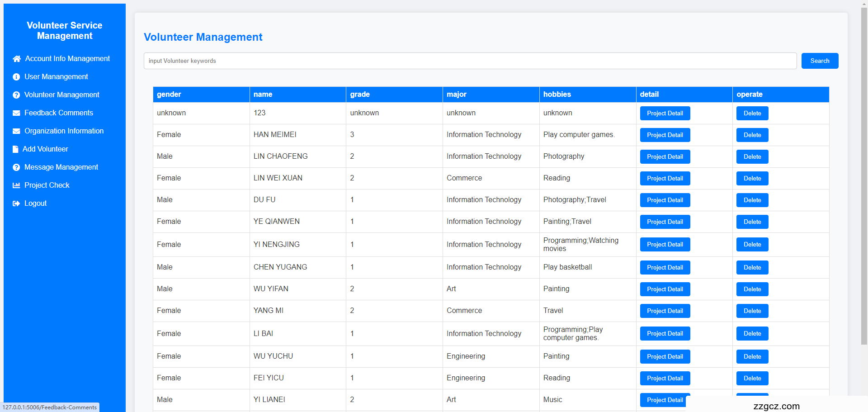Open Project Detail for WU YIFAN
Image resolution: width=868 pixels, height=412 pixels.
coord(665,289)
